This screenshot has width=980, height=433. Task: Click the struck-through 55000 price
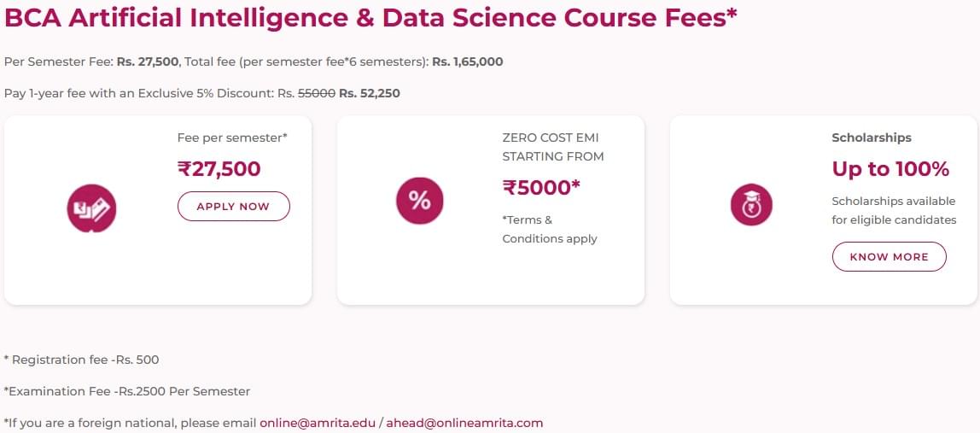[x=316, y=93]
